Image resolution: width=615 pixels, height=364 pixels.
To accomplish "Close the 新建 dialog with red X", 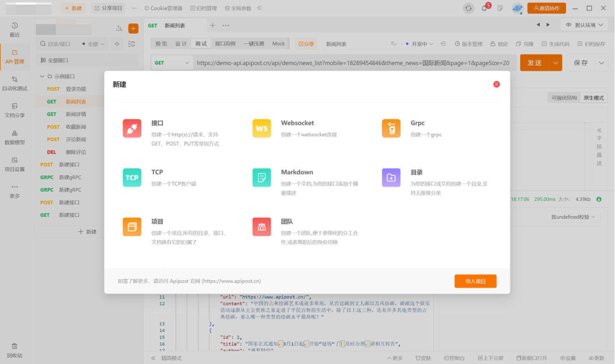I will click(496, 84).
